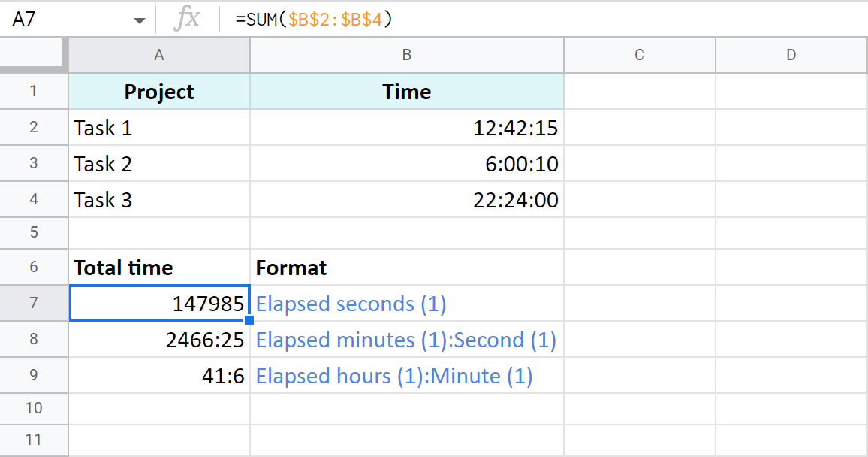This screenshot has height=457, width=868.
Task: Select row header 7
Action: click(x=34, y=303)
